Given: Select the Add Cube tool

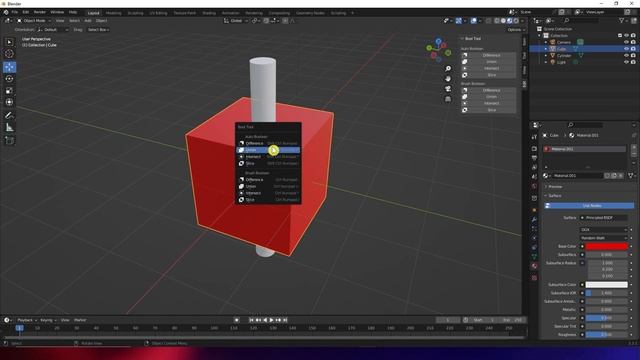Looking at the screenshot, I should point(9,140).
